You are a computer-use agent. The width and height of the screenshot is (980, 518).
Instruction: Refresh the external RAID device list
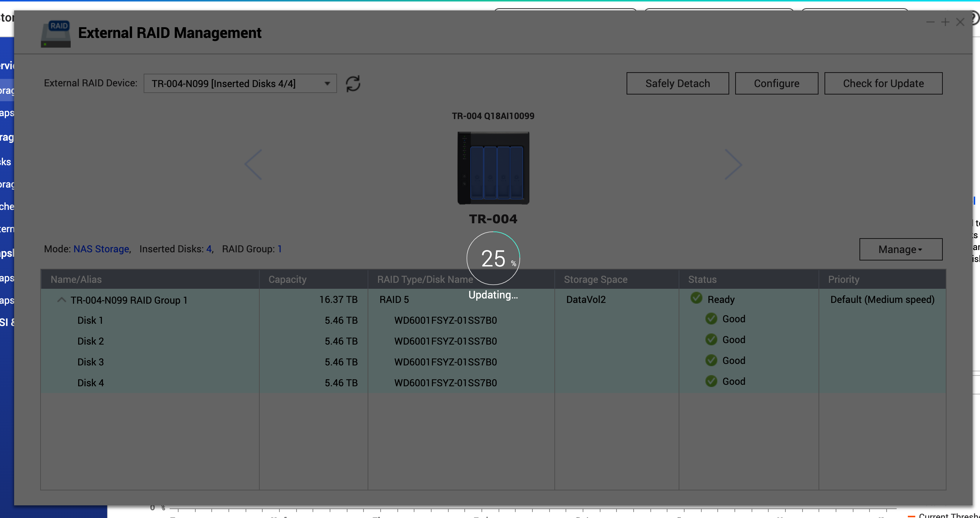click(353, 84)
